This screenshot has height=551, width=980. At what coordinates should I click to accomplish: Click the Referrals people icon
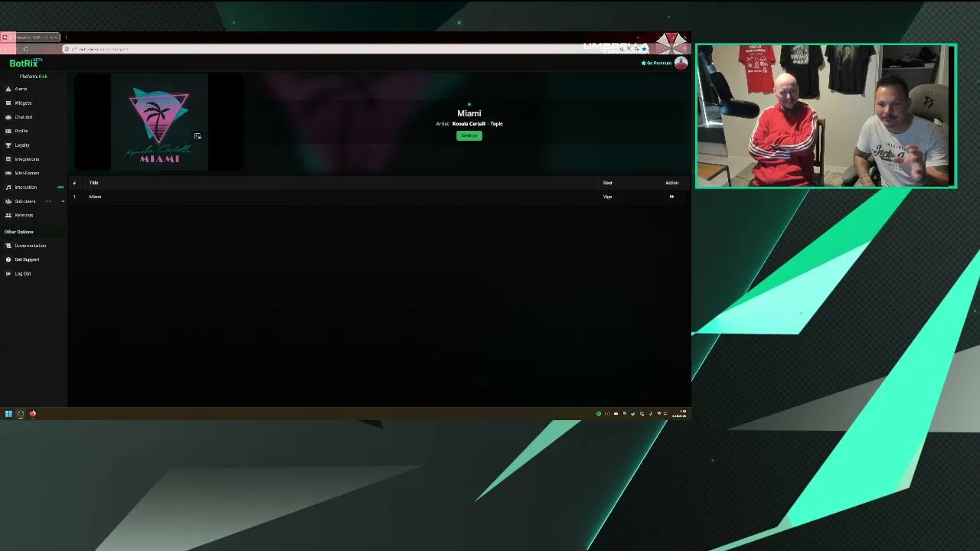8,215
